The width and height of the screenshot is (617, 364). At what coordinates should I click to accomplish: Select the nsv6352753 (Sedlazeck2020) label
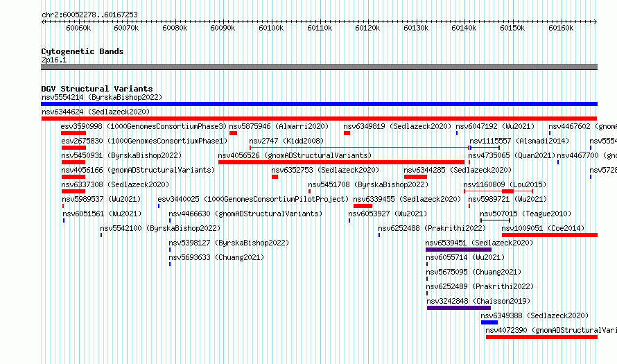coord(325,170)
